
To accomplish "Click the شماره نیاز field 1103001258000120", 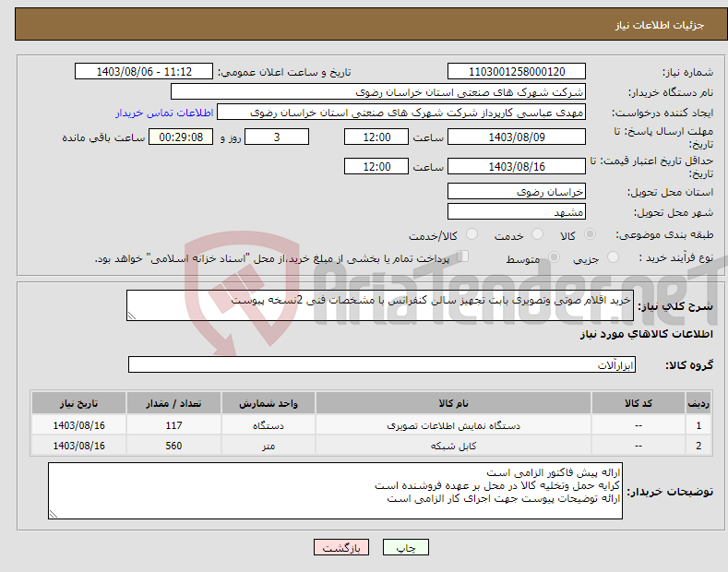I will pos(517,72).
